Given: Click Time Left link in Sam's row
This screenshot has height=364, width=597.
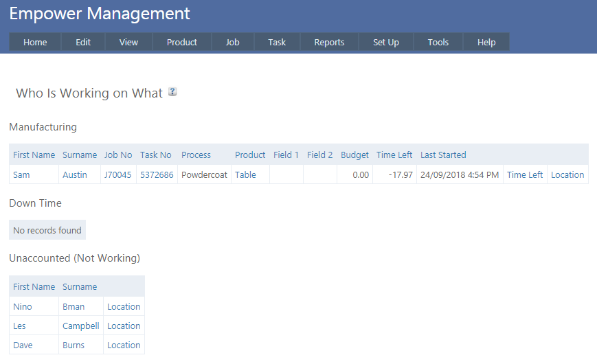Looking at the screenshot, I should (x=525, y=175).
